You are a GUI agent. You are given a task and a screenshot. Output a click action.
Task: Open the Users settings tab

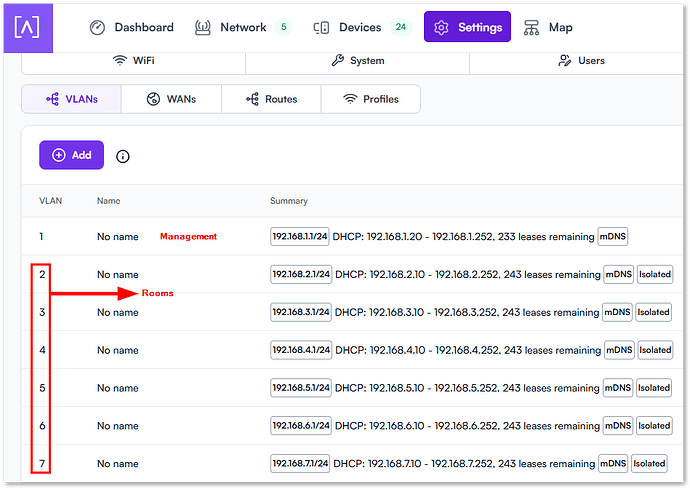(x=580, y=61)
